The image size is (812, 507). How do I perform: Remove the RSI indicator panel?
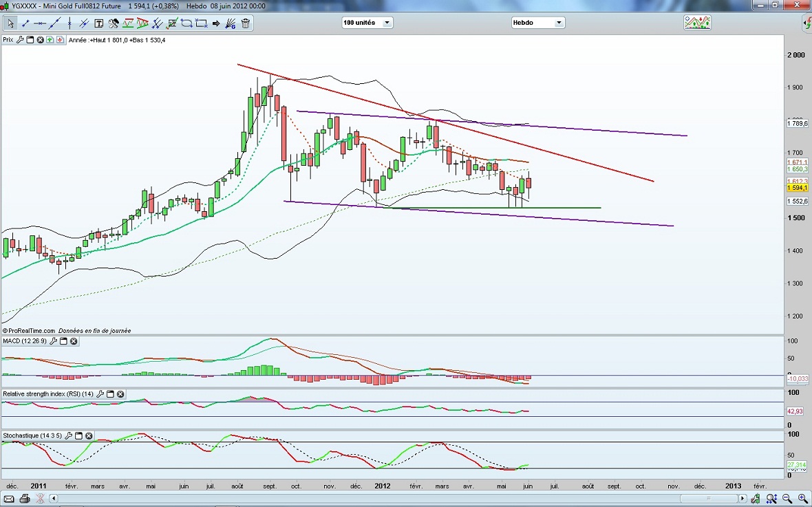(x=120, y=394)
